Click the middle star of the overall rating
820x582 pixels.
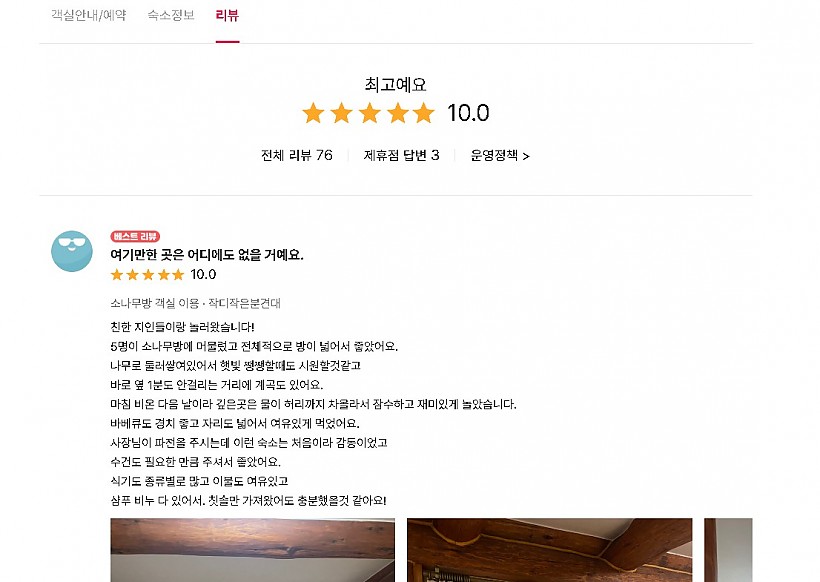pos(369,113)
